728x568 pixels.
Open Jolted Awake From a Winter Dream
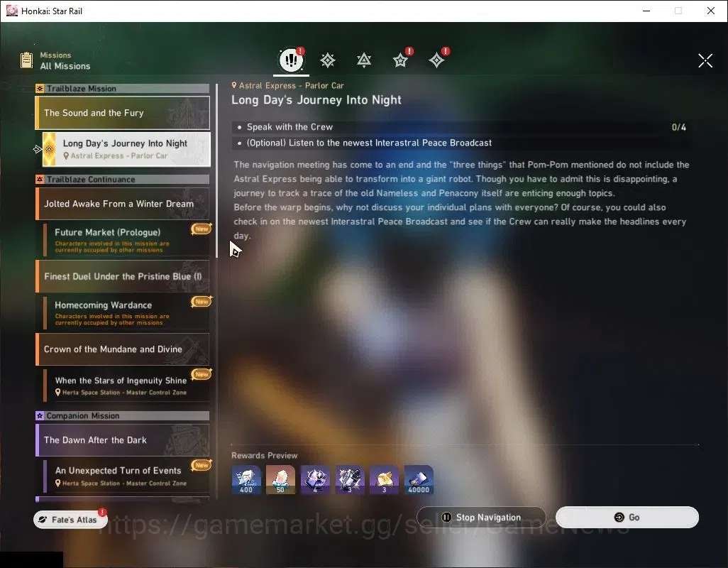[123, 204]
